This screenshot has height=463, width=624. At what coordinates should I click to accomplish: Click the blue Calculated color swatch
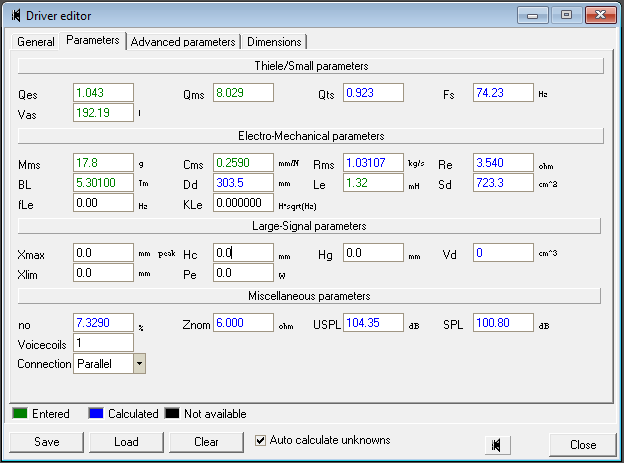[96, 414]
